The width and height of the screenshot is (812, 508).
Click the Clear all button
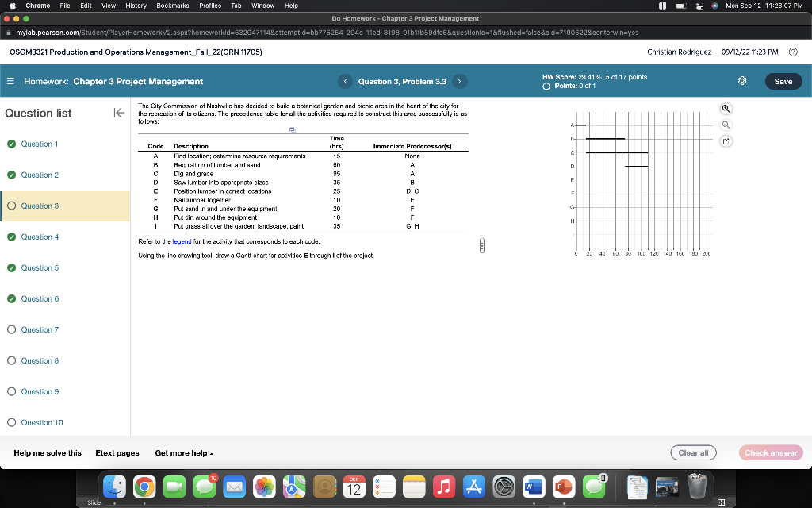[693, 453]
